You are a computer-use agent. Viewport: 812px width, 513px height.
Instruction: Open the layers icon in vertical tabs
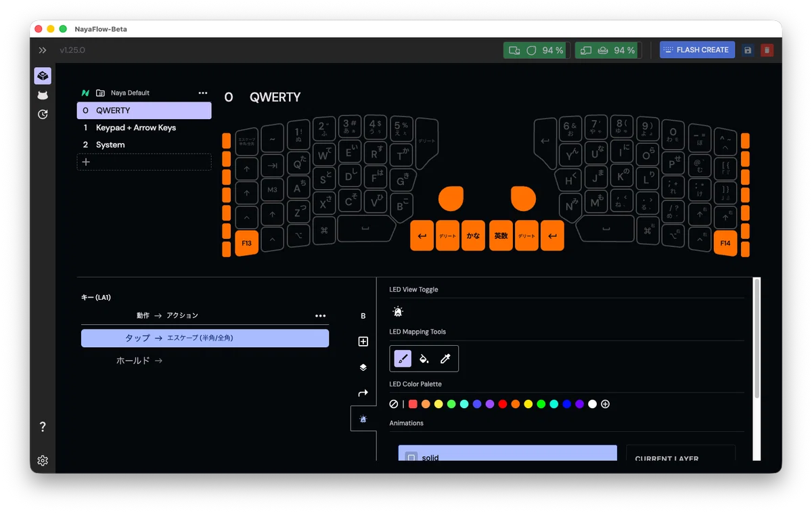pos(363,367)
